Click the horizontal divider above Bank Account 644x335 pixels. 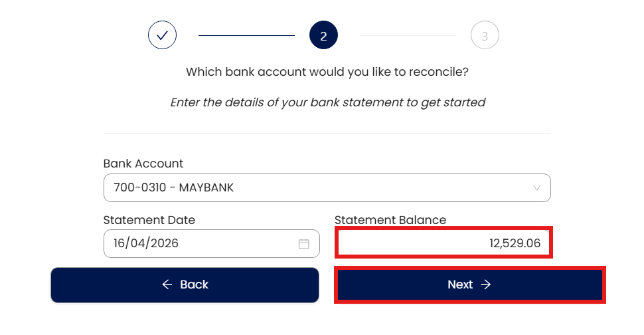(x=327, y=133)
